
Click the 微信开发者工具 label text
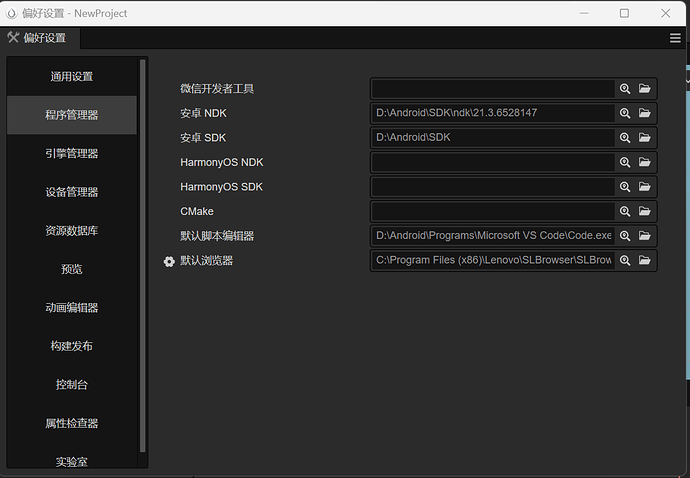[217, 88]
